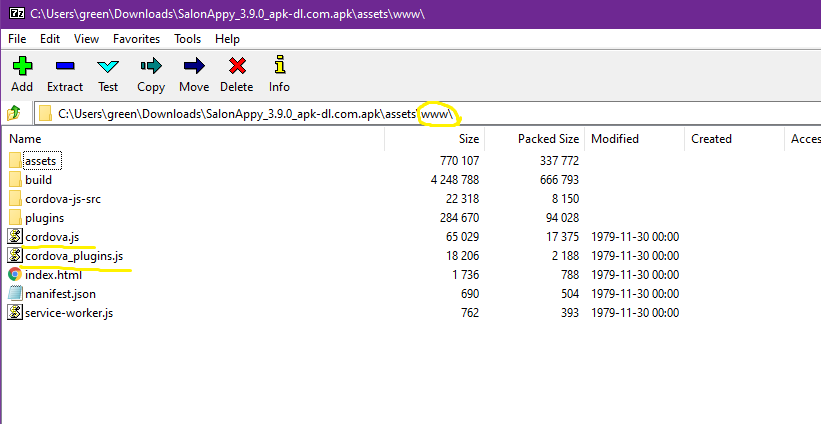The image size is (821, 424).
Task: Open the View menu
Action: click(x=86, y=39)
